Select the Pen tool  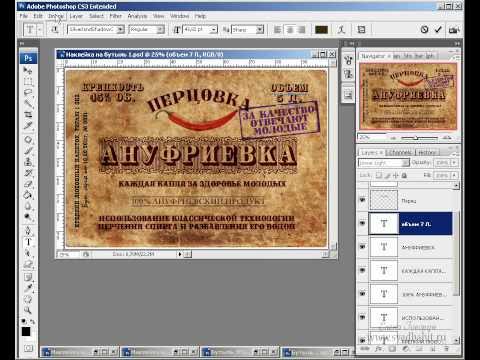click(x=28, y=231)
